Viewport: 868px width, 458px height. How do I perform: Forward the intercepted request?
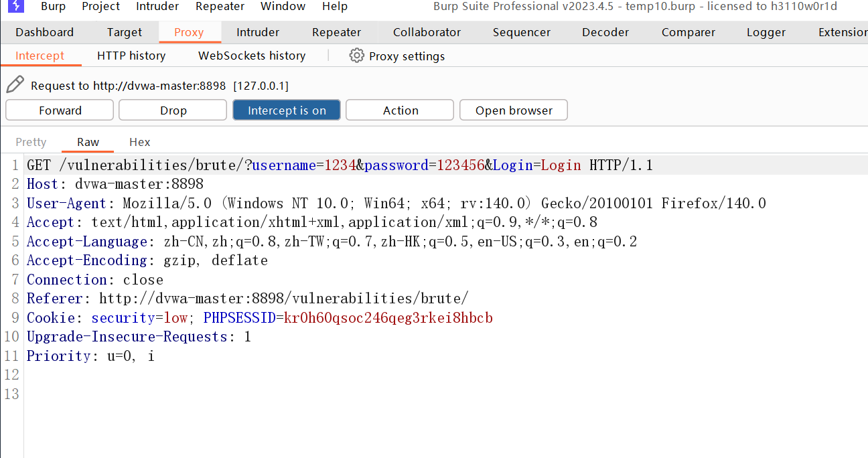[x=60, y=110]
